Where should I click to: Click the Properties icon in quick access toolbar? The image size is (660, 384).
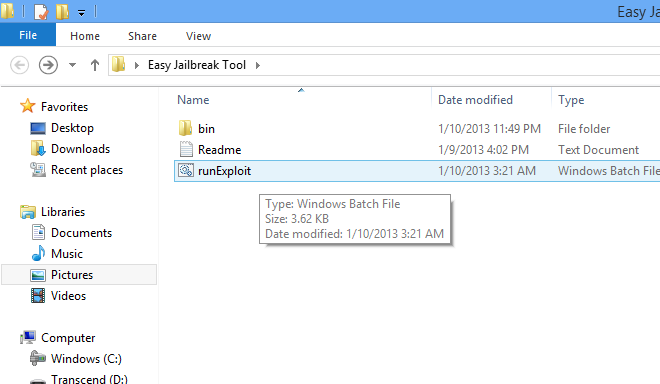pos(41,11)
